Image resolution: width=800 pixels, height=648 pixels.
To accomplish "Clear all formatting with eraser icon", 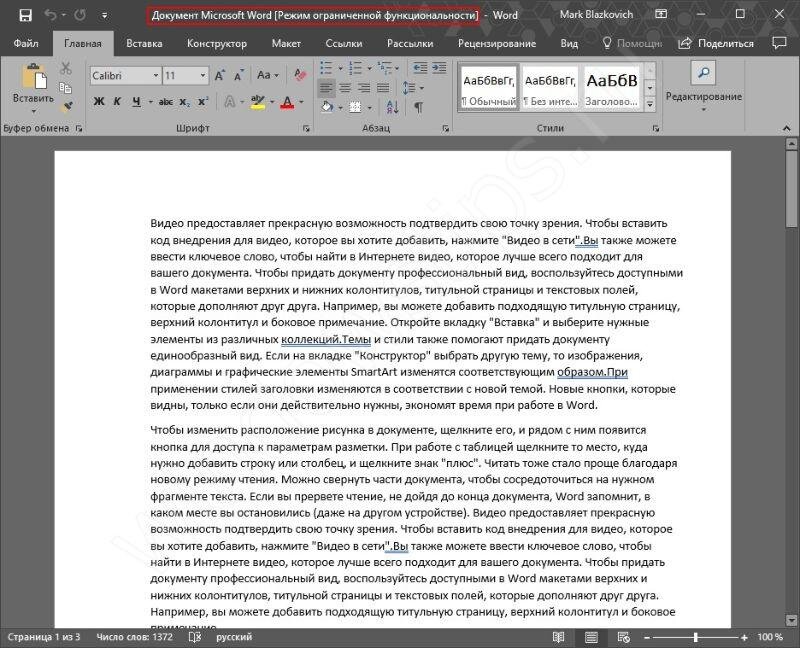I will pos(300,76).
